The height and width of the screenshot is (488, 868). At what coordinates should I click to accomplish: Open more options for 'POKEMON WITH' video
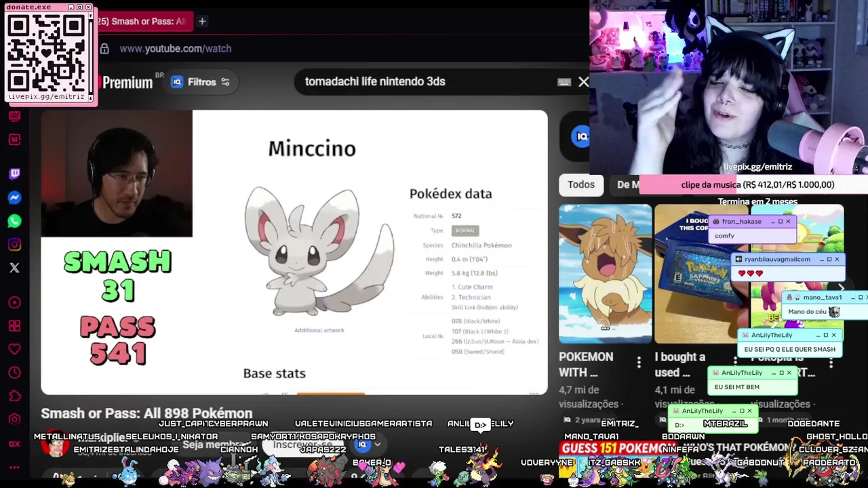coord(639,363)
